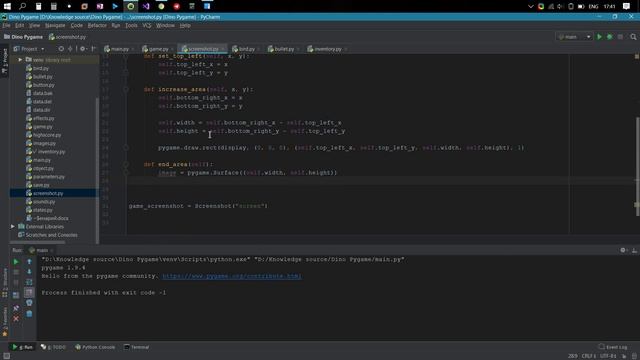Viewport: 640px width, 360px height.
Task: Open the Python Console tool window
Action: tap(95, 347)
